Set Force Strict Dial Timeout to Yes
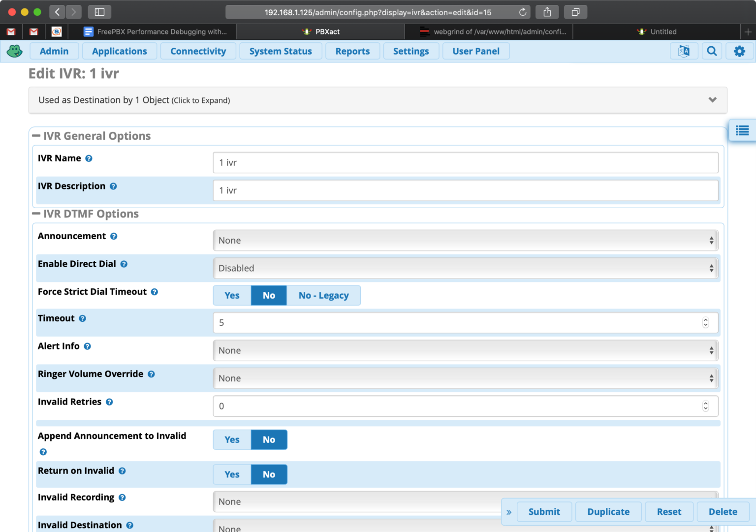The width and height of the screenshot is (756, 532). [x=231, y=295]
